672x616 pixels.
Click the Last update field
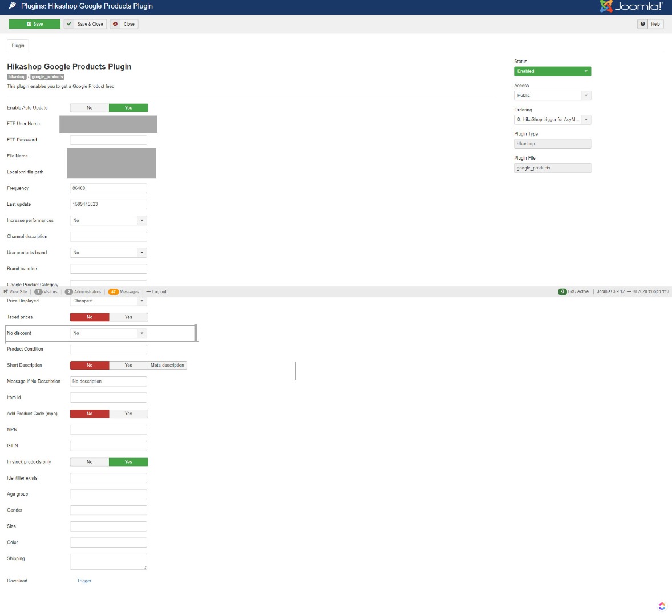108,204
